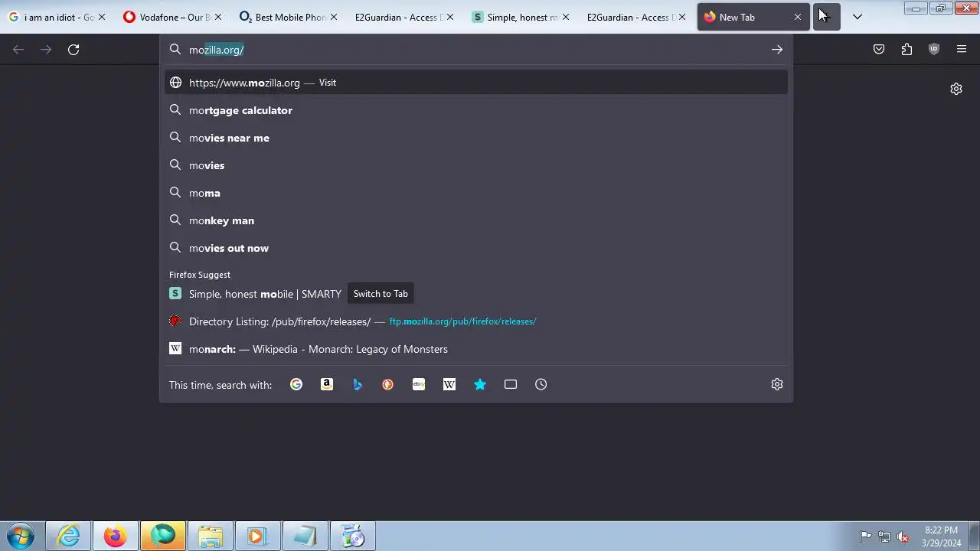This screenshot has height=551, width=980.
Task: Reload the current page
Action: (x=73, y=50)
